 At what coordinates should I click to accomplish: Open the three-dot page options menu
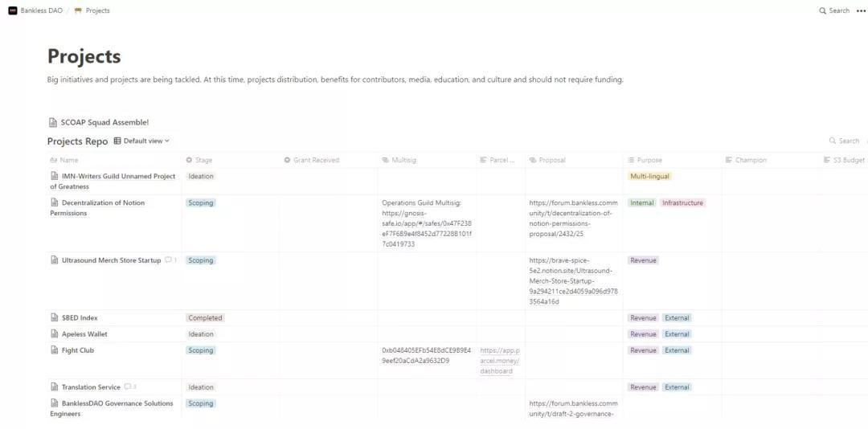pyautogui.click(x=861, y=10)
